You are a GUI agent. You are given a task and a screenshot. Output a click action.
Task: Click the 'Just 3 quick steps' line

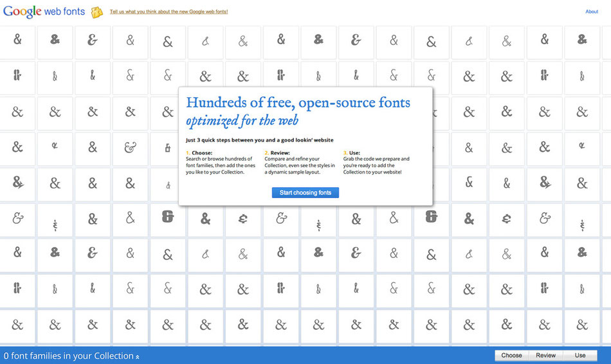(260, 140)
